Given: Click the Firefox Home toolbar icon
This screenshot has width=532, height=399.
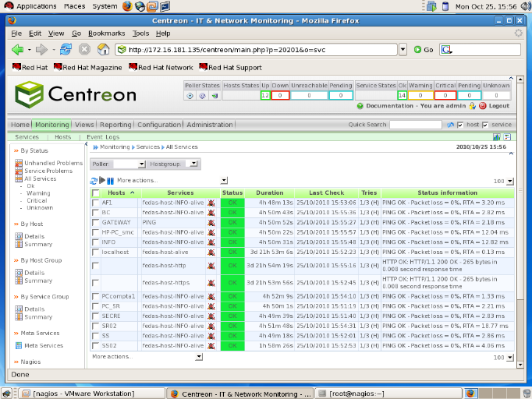Looking at the screenshot, I should (x=102, y=49).
